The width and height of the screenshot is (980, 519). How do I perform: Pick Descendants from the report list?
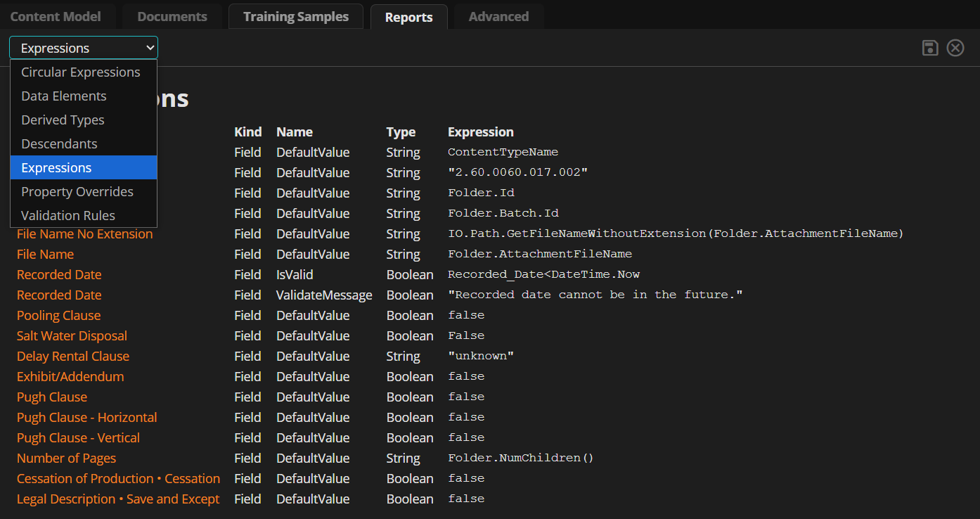[x=59, y=144]
